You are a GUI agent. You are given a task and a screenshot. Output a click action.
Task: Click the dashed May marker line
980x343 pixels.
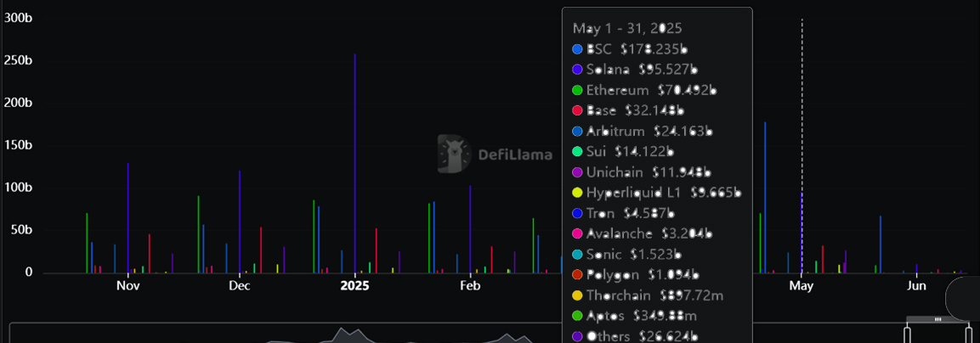[x=802, y=146]
